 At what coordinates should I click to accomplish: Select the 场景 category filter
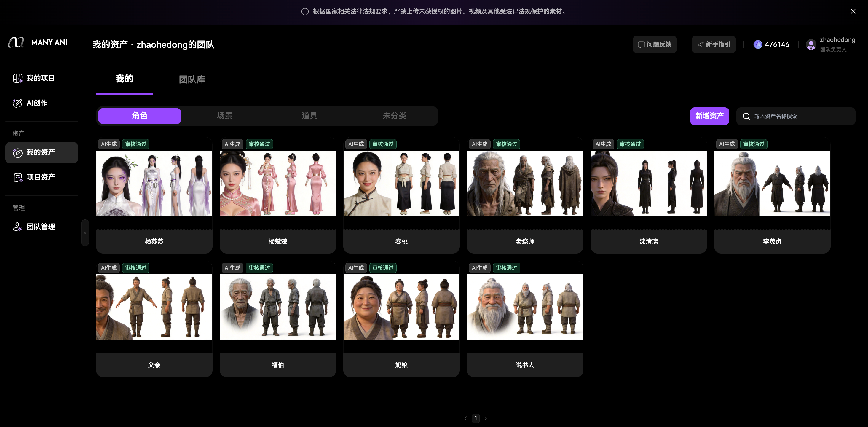224,116
